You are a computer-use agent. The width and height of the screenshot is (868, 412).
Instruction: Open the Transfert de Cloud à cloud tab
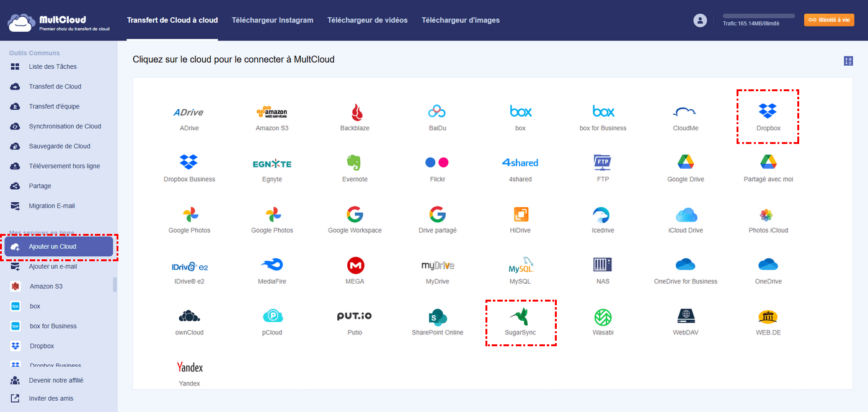click(x=172, y=20)
